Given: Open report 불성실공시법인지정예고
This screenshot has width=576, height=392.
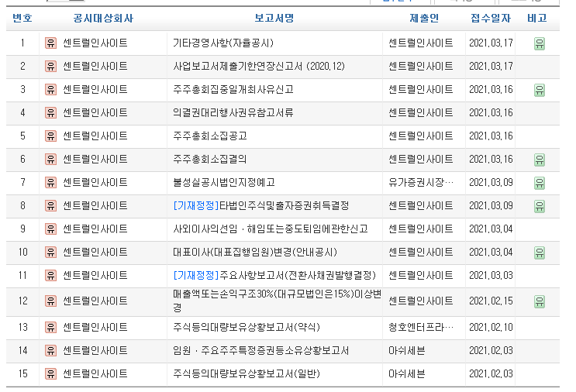Looking at the screenshot, I should click(224, 182).
